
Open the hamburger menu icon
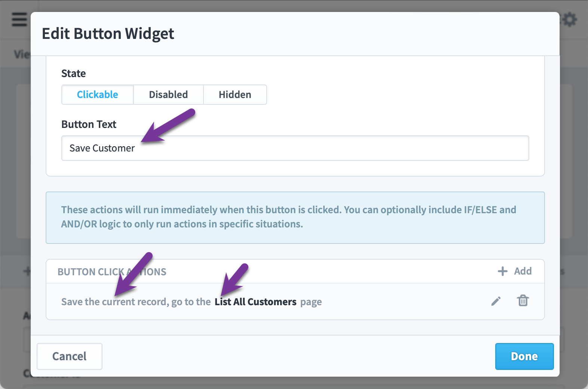click(19, 19)
